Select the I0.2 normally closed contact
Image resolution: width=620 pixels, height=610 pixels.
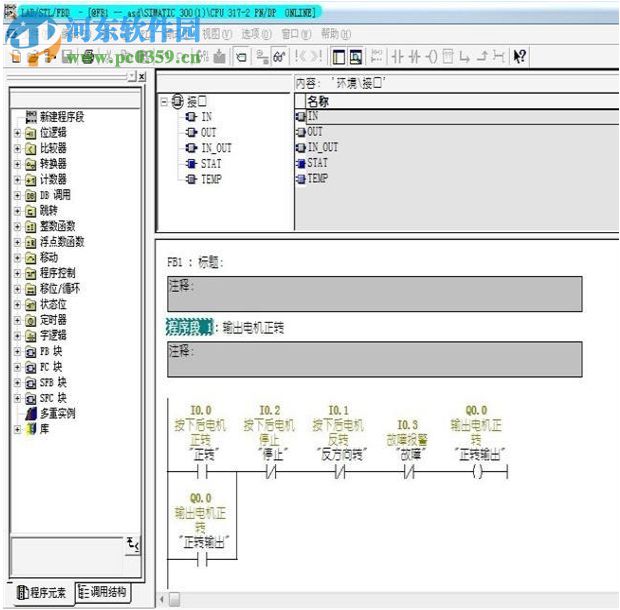point(271,472)
